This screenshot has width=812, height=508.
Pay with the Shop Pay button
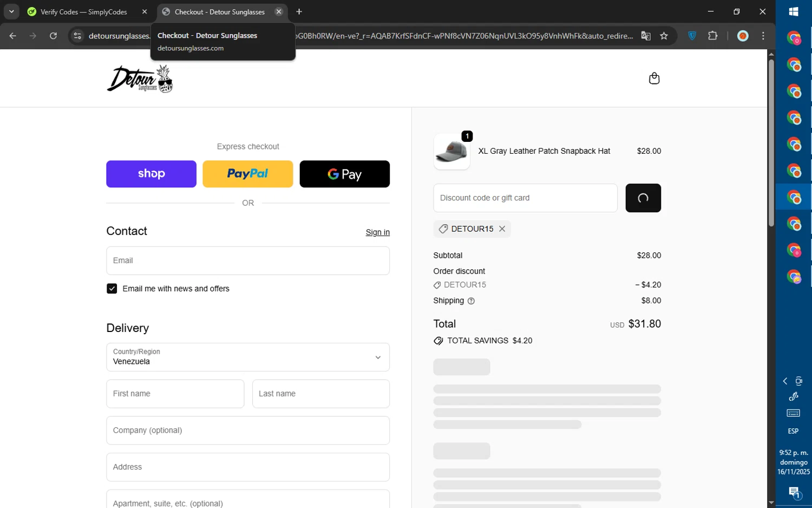pyautogui.click(x=152, y=174)
